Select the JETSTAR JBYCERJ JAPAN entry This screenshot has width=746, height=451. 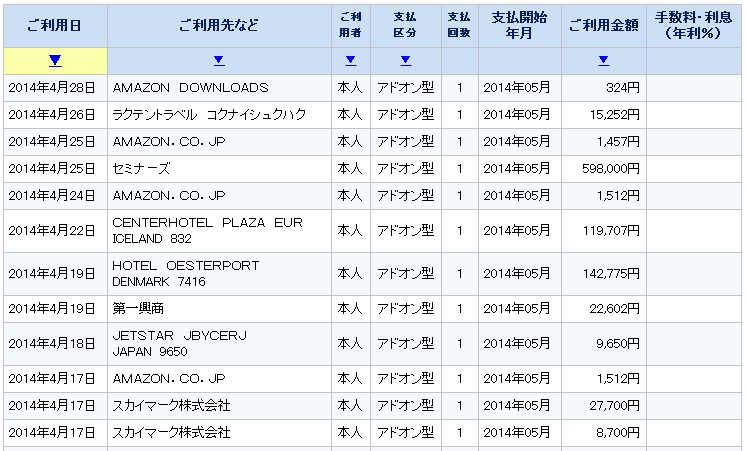pyautogui.click(x=179, y=343)
